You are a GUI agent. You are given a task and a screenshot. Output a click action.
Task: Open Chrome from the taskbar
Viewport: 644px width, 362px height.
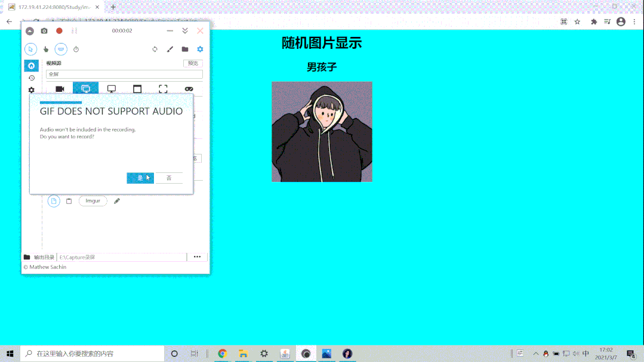pos(222,354)
